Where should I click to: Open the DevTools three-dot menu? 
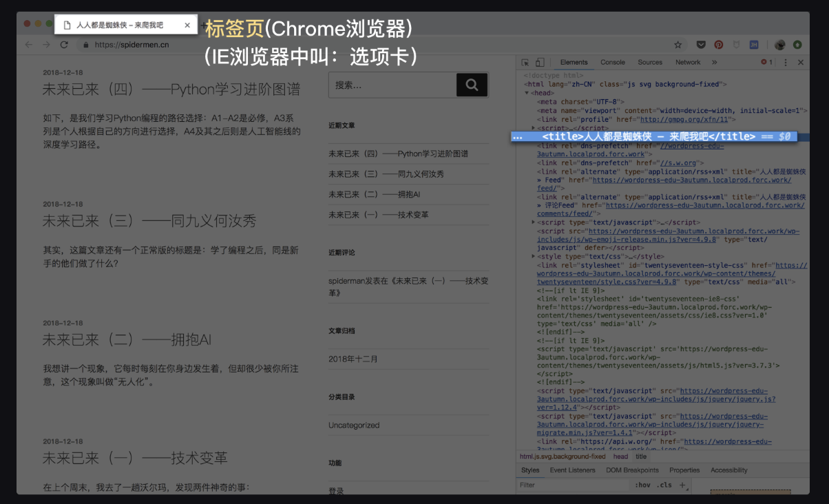coord(786,62)
